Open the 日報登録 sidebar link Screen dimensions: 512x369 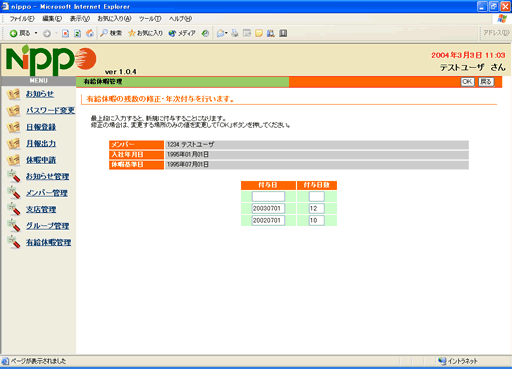pos(41,127)
